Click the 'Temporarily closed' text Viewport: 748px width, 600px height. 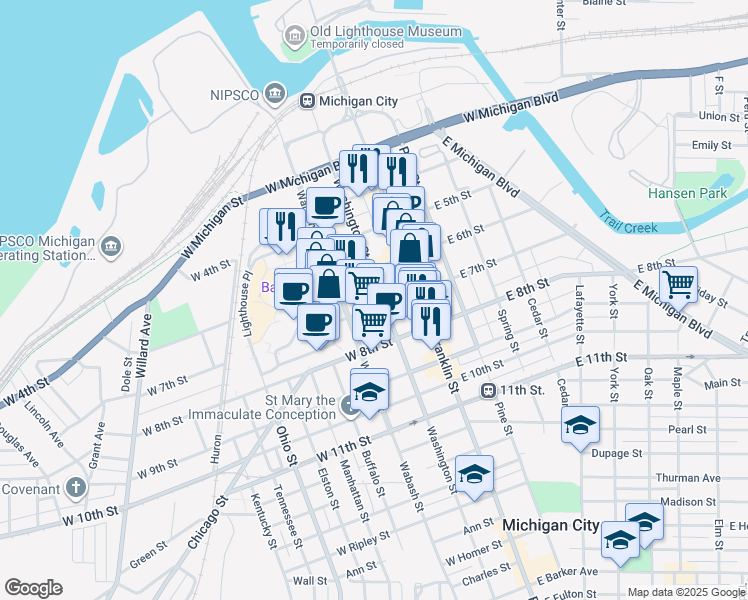click(x=357, y=44)
